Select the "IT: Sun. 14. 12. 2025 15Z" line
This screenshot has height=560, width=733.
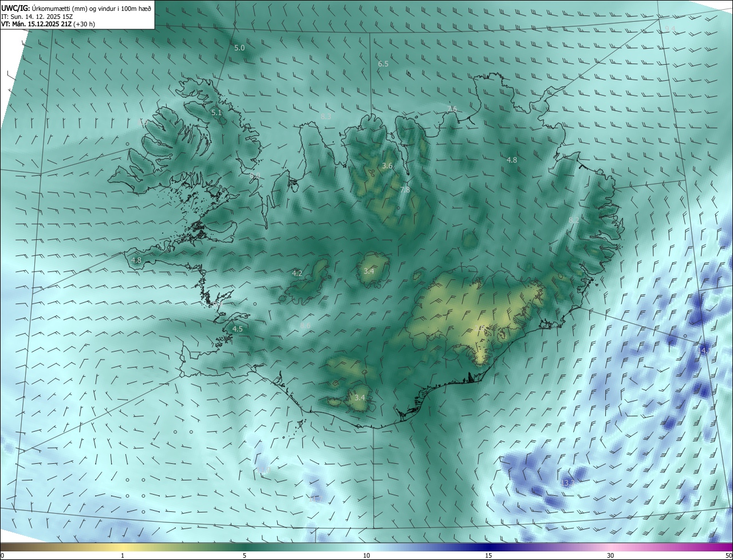pos(40,16)
